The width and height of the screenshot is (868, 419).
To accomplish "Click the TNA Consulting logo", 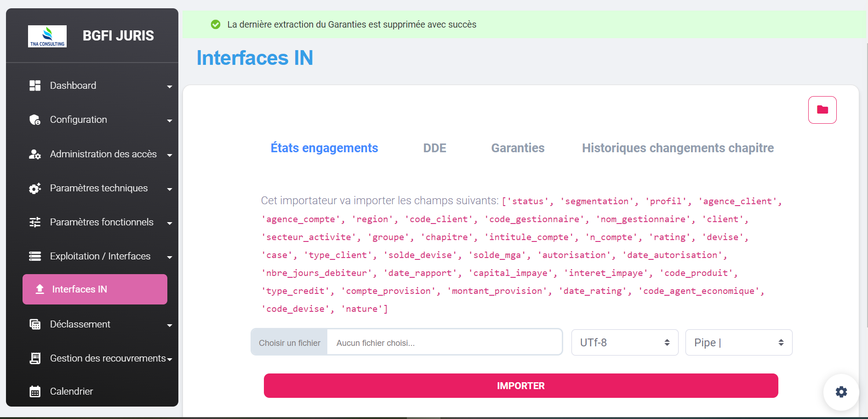I will coord(47,36).
